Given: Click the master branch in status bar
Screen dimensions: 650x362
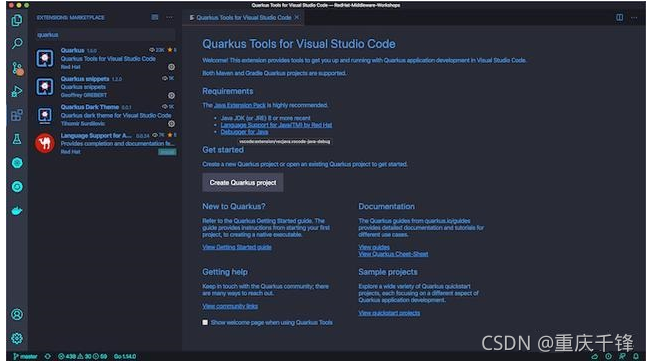Looking at the screenshot, I should click(x=25, y=356).
